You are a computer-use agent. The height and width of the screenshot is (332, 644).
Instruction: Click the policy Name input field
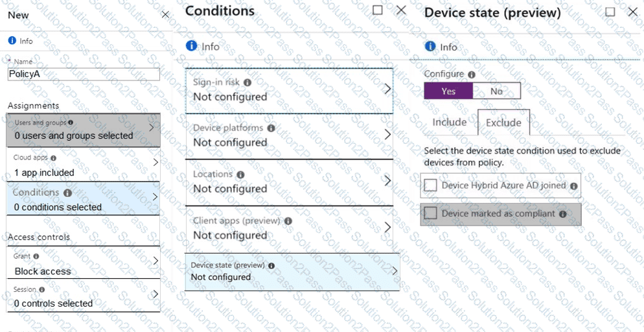84,74
